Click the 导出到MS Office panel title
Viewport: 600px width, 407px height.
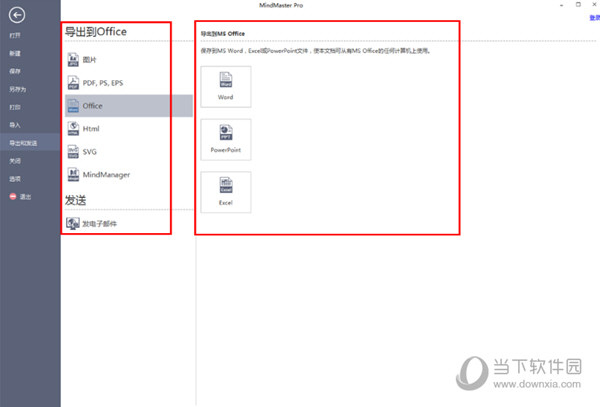click(x=223, y=34)
